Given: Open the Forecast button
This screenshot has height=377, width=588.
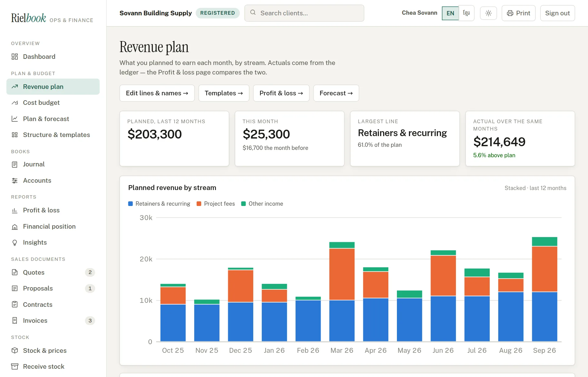Looking at the screenshot, I should tap(336, 93).
